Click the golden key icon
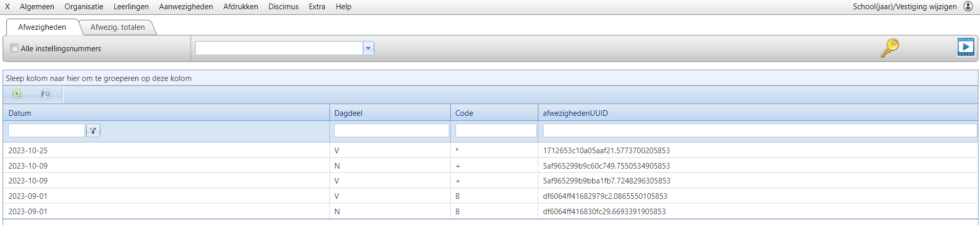Screen dimensions: 980x225 [890, 48]
